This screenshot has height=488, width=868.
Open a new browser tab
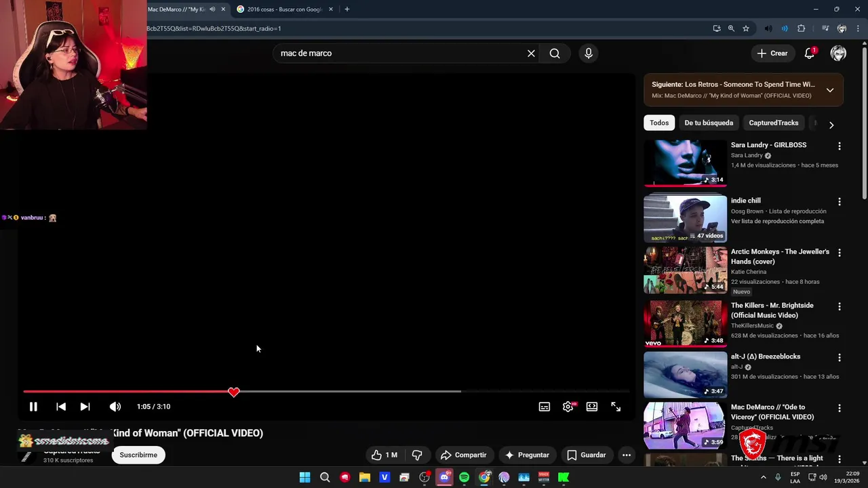(347, 9)
